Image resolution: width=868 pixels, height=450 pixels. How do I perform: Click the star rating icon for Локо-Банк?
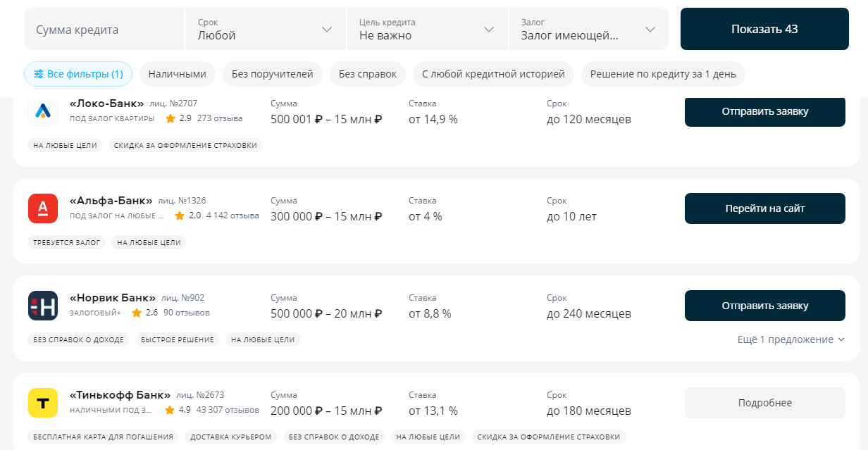click(x=170, y=118)
